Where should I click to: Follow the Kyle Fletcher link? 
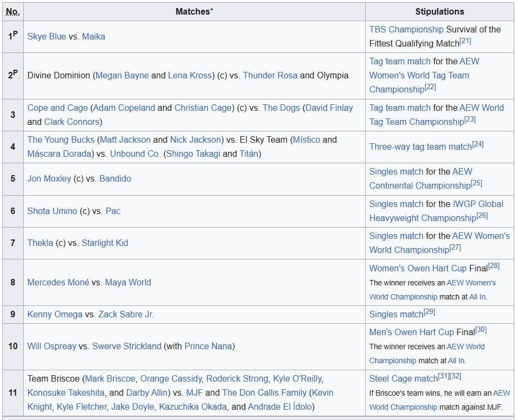point(82,407)
